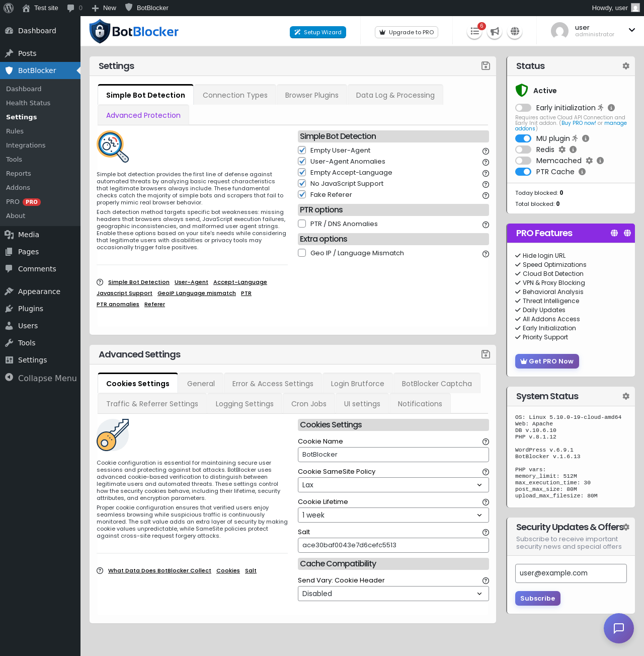The height and width of the screenshot is (656, 644).
Task: Click the Subscribe button
Action: (537, 598)
